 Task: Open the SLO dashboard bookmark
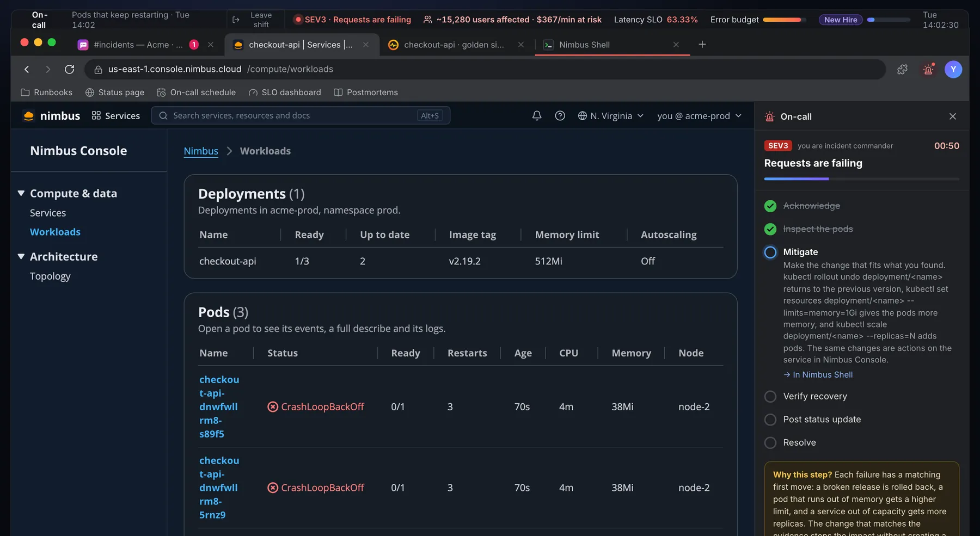[x=285, y=93]
